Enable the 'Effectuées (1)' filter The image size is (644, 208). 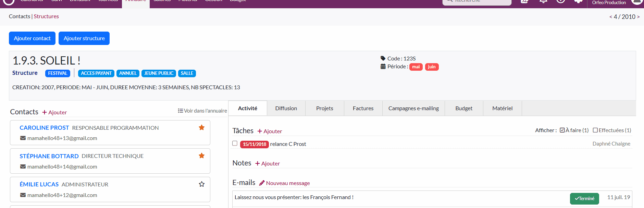pos(595,130)
